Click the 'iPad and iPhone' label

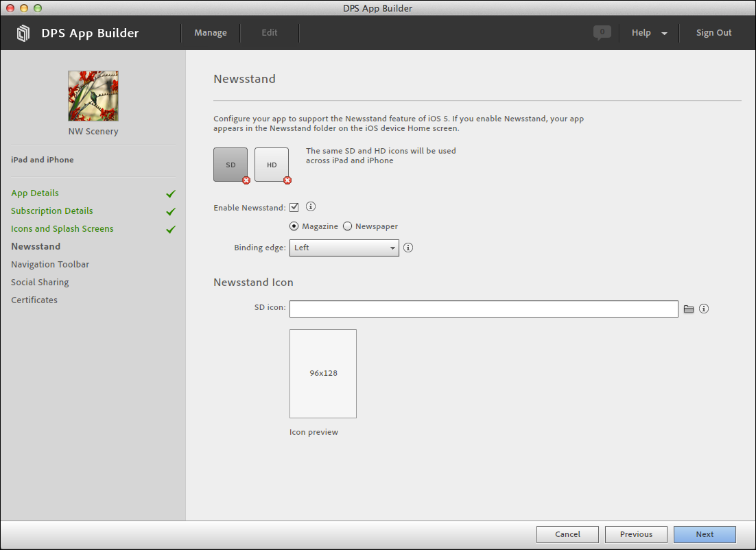(43, 160)
